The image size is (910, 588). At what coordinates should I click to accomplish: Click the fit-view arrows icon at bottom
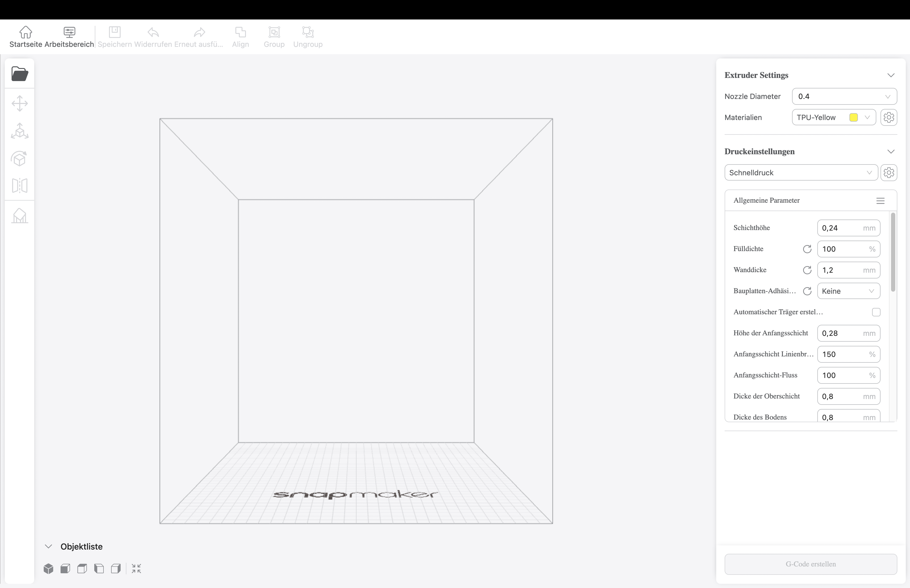click(136, 569)
